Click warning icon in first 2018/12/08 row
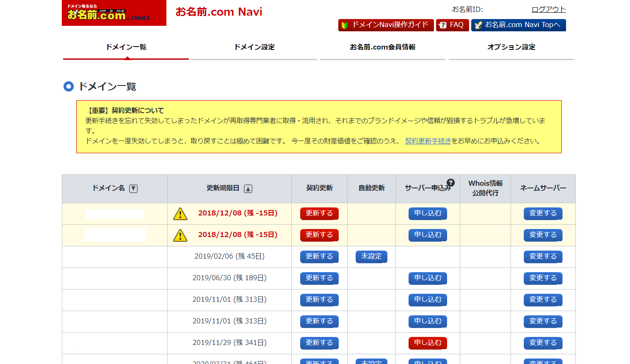 pyautogui.click(x=180, y=214)
